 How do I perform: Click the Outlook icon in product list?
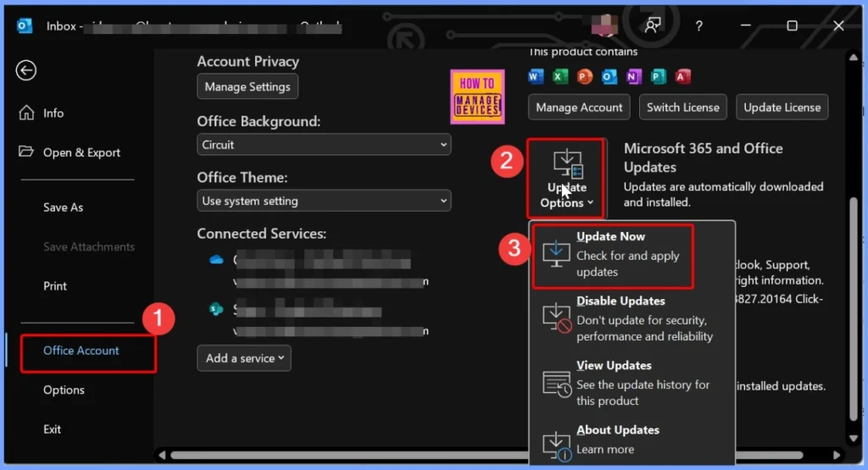pyautogui.click(x=609, y=76)
